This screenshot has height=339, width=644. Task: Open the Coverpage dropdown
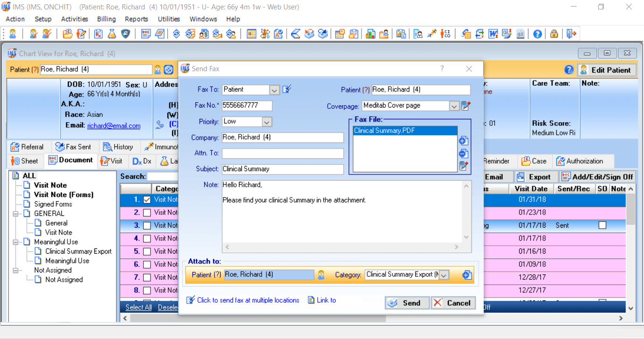click(x=454, y=106)
